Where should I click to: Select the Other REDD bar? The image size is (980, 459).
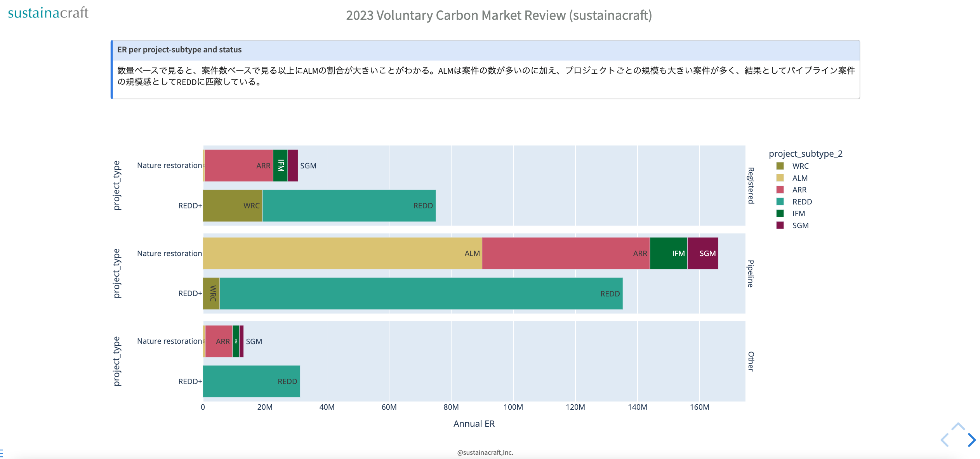click(251, 381)
